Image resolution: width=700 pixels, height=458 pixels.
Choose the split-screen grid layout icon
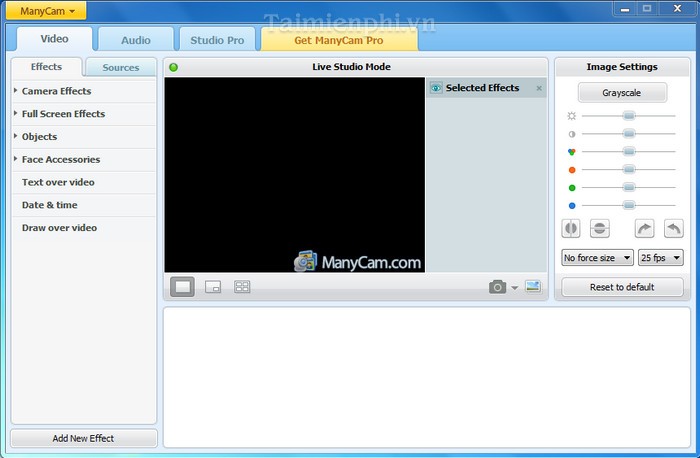pyautogui.click(x=242, y=287)
